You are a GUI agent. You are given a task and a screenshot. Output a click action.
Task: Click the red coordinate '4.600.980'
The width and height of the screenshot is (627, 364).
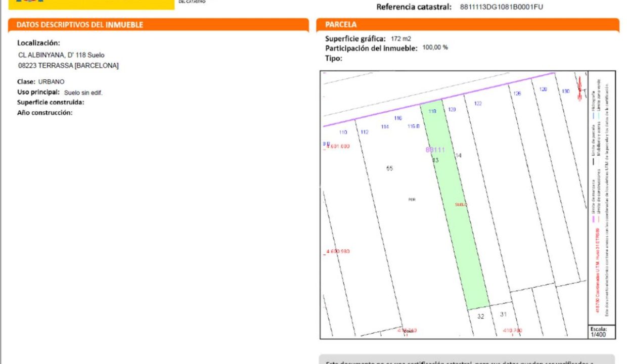tap(338, 252)
